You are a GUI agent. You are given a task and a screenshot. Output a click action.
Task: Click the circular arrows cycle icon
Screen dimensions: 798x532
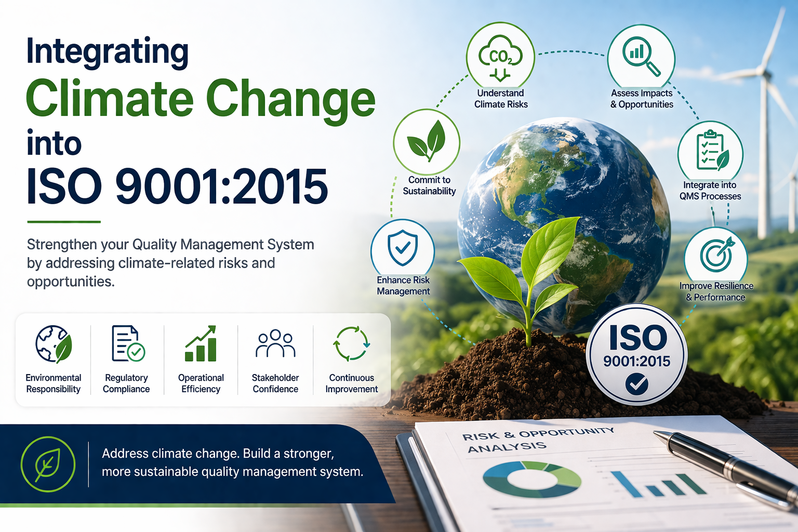click(x=352, y=343)
